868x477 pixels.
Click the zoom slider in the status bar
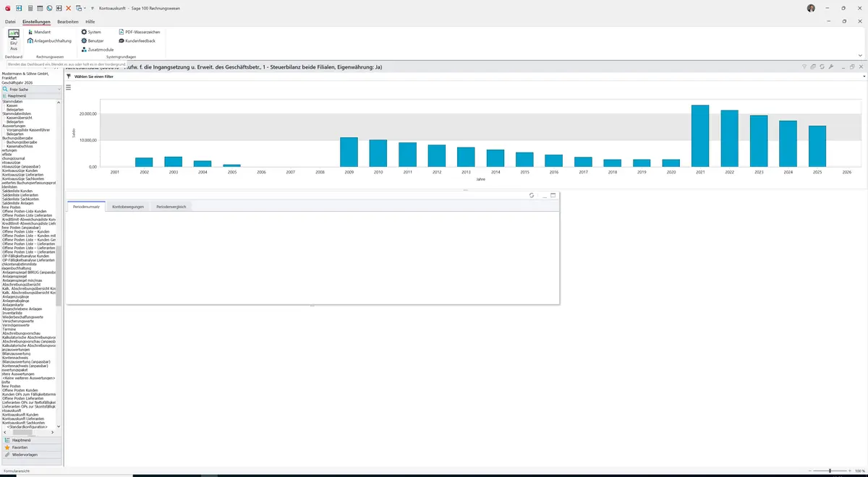pyautogui.click(x=830, y=470)
